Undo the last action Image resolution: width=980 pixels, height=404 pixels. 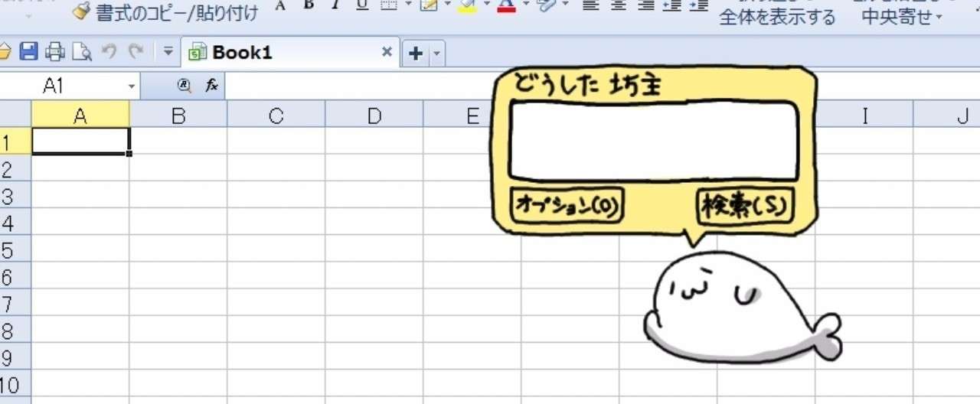[x=109, y=51]
